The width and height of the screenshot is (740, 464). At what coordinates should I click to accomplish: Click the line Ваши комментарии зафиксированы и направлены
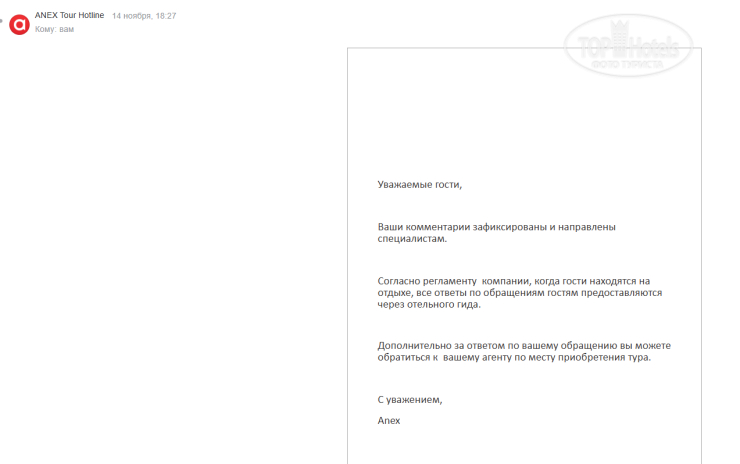(496, 227)
